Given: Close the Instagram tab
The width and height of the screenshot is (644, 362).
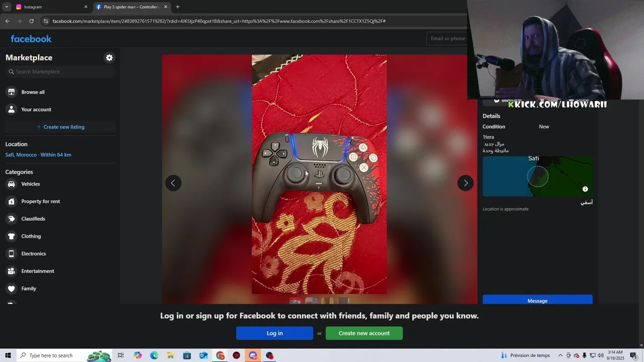Looking at the screenshot, I should (86, 7).
